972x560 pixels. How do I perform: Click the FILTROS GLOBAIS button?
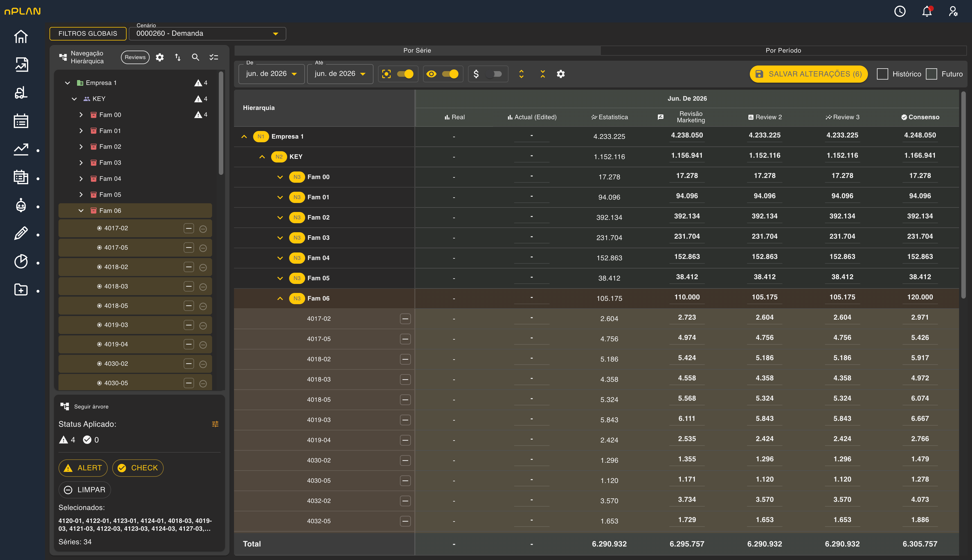click(x=88, y=33)
